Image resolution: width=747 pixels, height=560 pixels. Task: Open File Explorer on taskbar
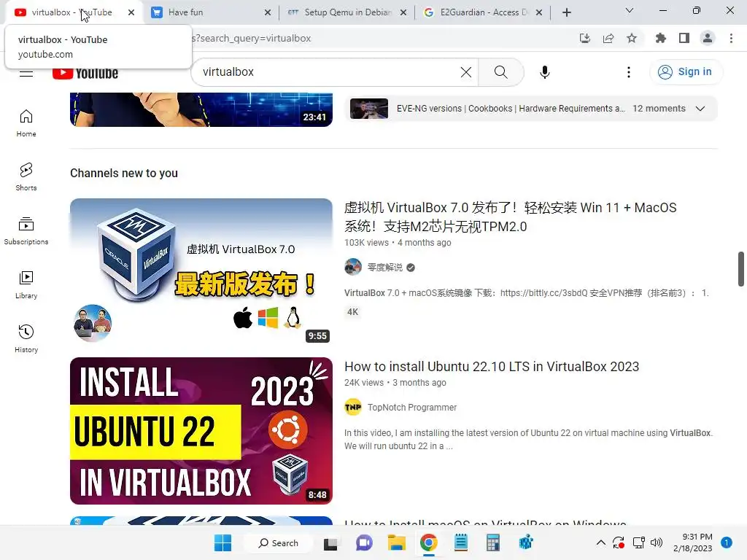[396, 542]
